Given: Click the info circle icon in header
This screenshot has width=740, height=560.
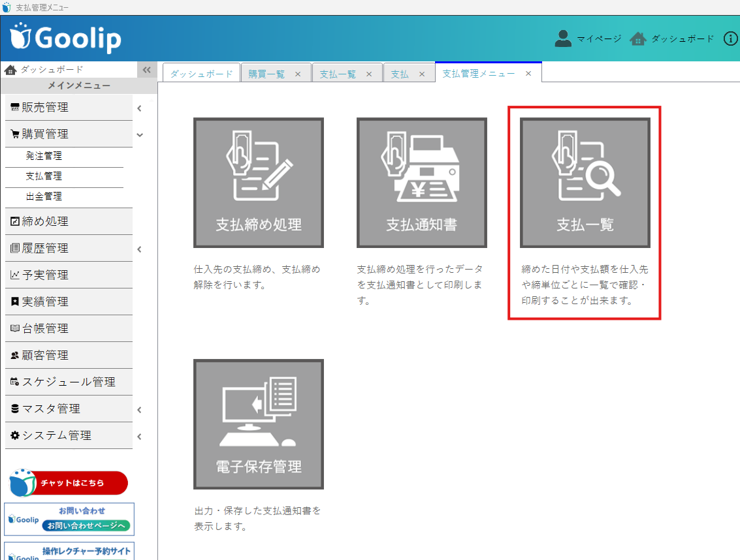Looking at the screenshot, I should point(731,39).
